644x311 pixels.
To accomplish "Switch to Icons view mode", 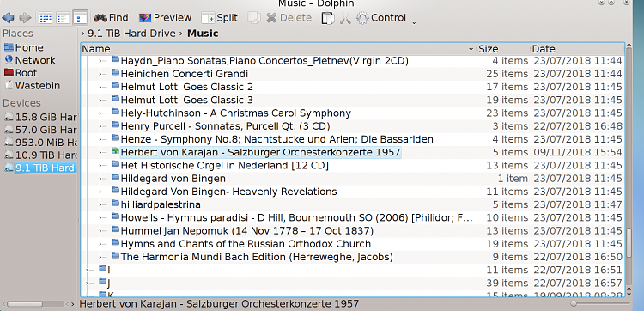I will (46, 18).
